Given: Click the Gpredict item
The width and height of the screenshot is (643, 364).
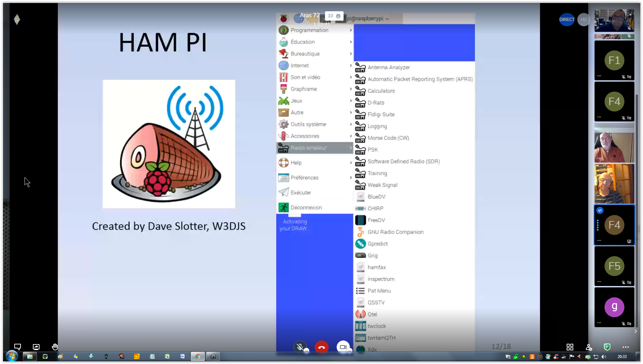Looking at the screenshot, I should click(414, 244).
